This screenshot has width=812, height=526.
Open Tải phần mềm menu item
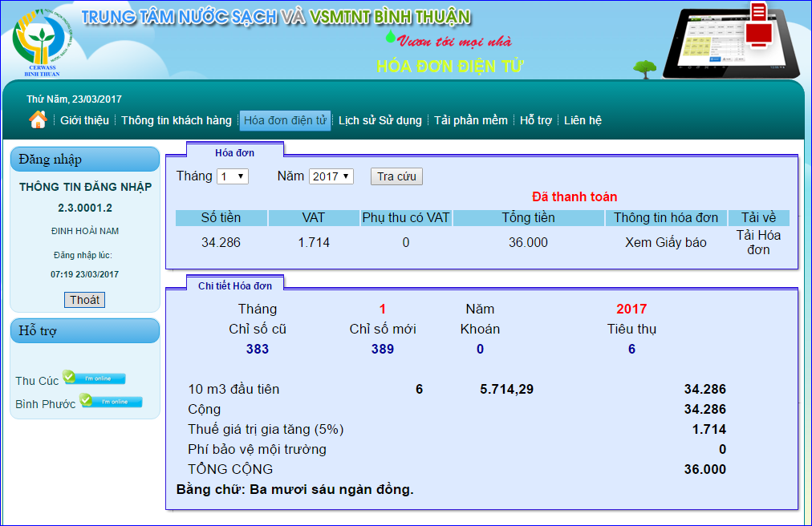click(471, 121)
